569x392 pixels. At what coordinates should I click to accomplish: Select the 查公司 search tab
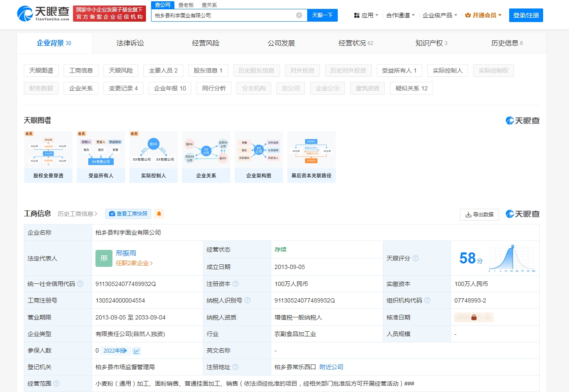click(163, 5)
